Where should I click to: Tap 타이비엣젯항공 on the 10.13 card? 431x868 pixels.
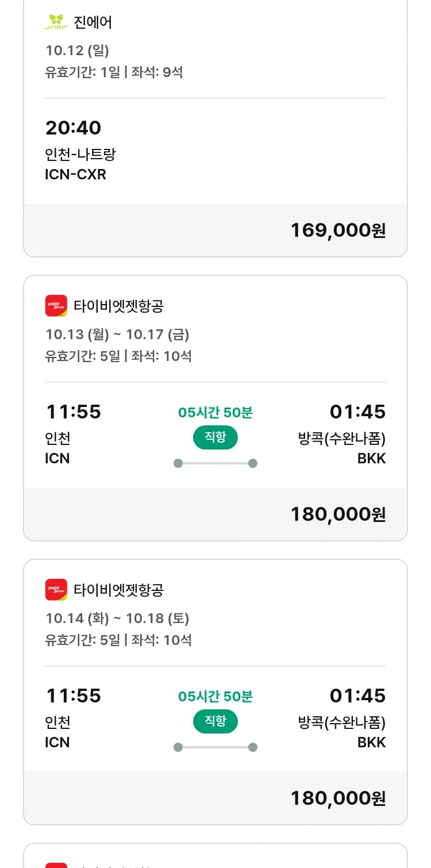(x=119, y=306)
